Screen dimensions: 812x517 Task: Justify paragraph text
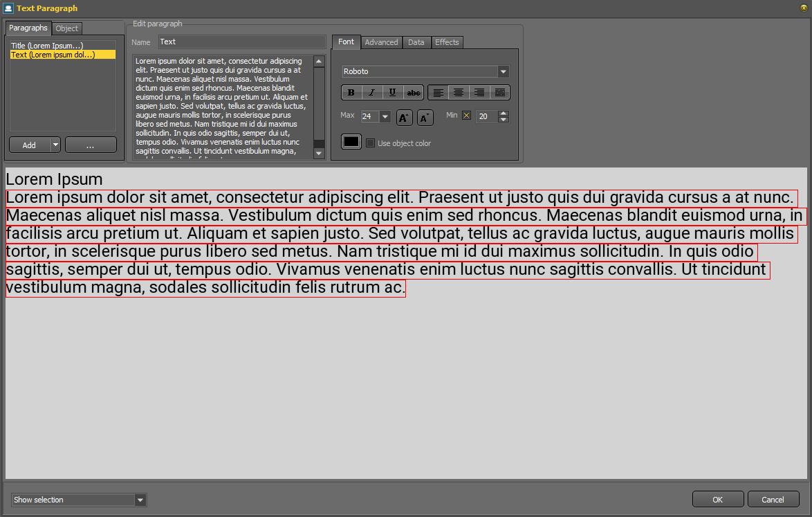(x=500, y=93)
